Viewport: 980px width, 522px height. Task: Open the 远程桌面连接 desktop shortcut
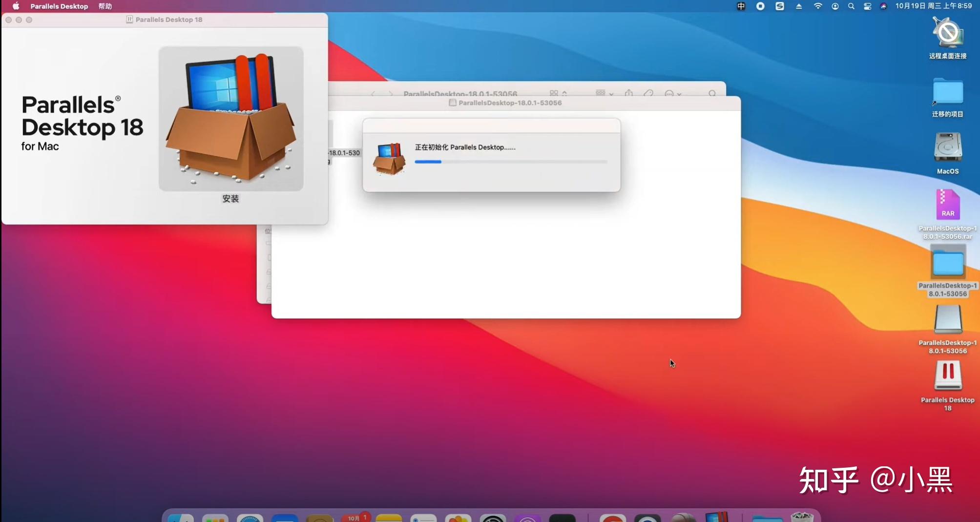click(947, 33)
